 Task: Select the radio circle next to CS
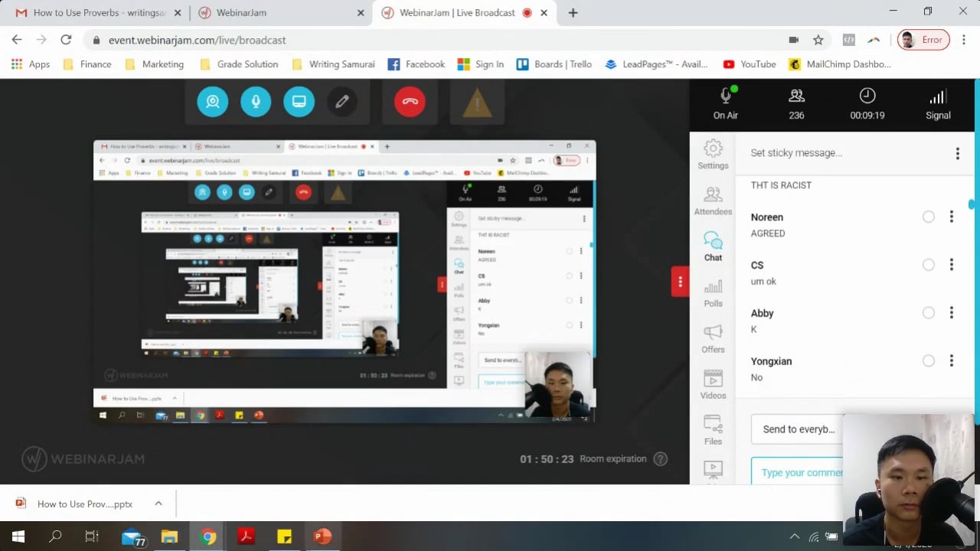[x=929, y=265]
